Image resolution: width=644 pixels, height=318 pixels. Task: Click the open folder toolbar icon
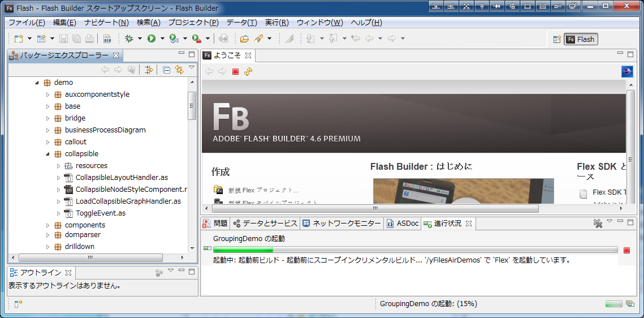[x=244, y=38]
